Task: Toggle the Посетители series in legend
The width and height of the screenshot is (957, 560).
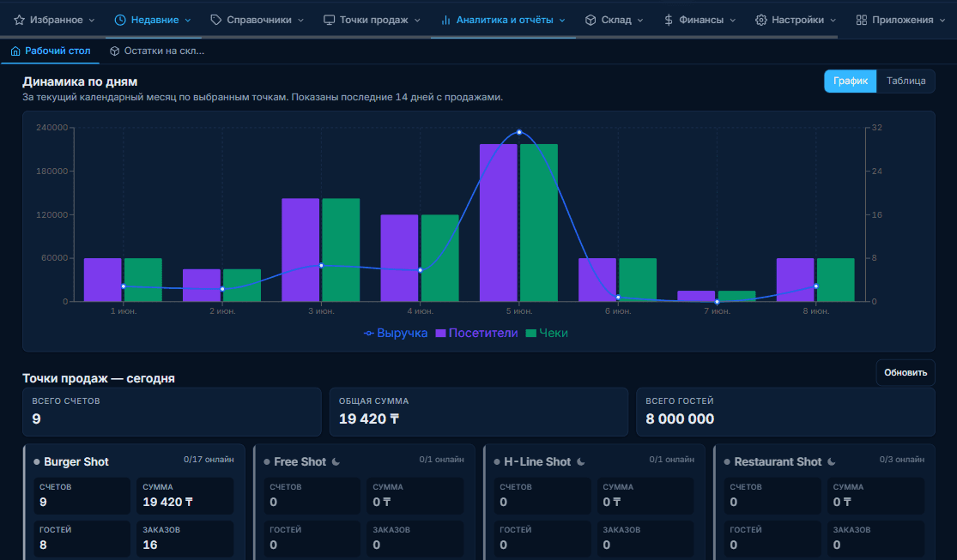Action: pos(476,333)
